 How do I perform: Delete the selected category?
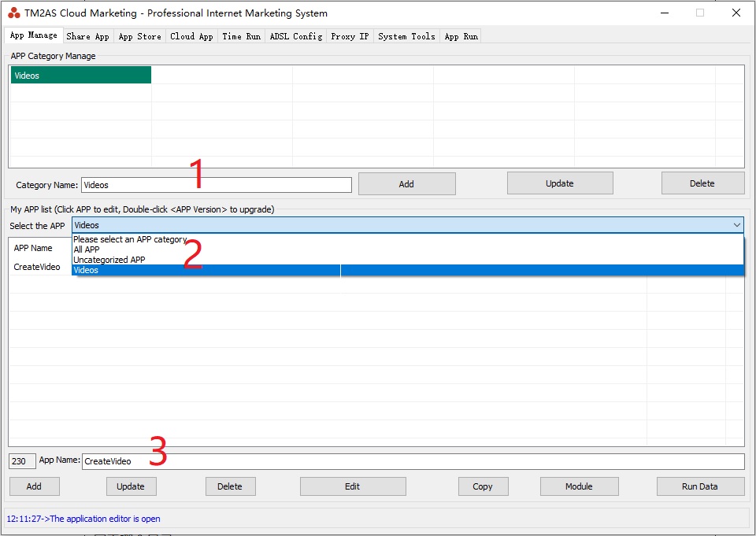tap(702, 183)
